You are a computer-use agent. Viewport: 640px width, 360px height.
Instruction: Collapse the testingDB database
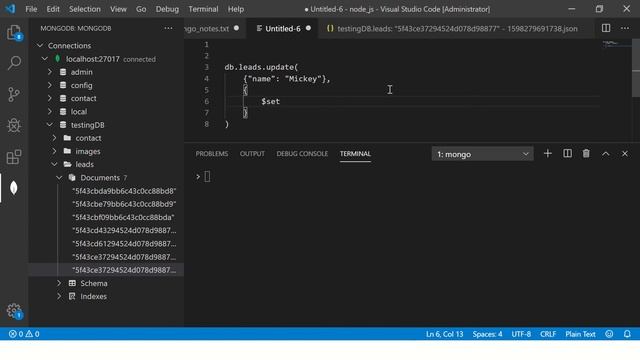pos(50,124)
